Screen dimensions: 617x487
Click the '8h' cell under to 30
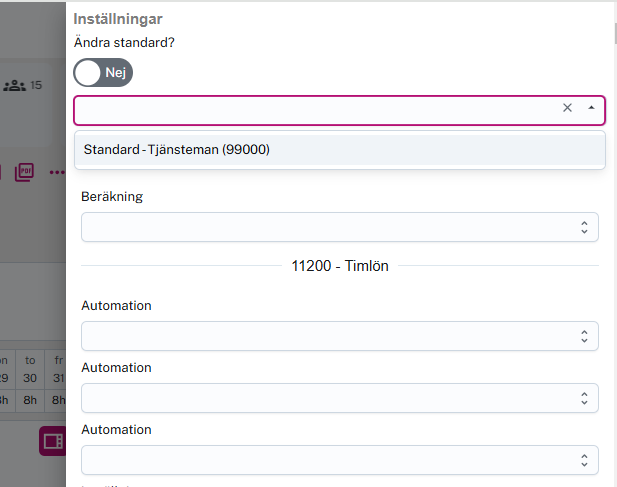(30, 400)
